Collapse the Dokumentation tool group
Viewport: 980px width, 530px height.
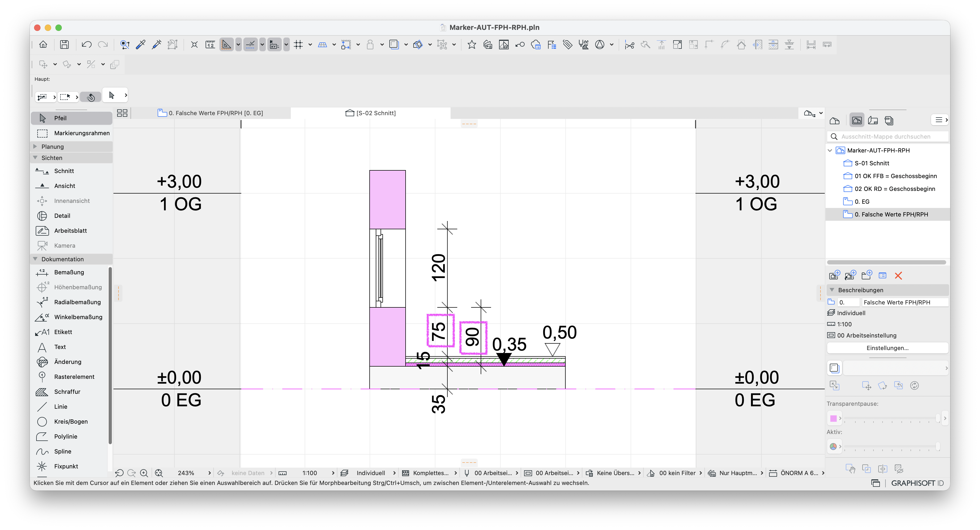(x=35, y=259)
